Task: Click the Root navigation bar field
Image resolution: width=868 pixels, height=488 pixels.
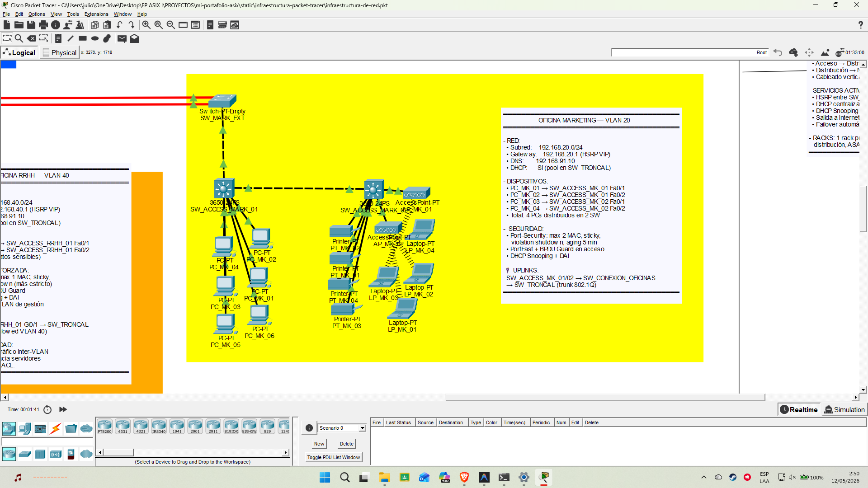Action: (690, 52)
